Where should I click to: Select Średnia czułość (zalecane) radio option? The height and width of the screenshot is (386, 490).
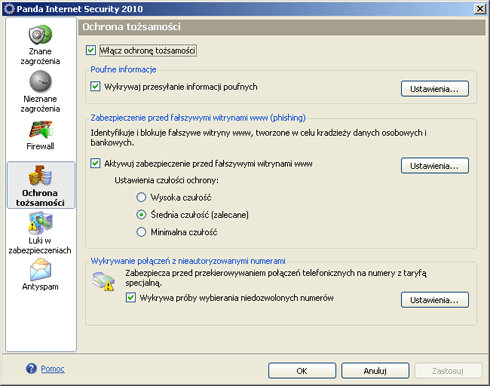tap(141, 215)
